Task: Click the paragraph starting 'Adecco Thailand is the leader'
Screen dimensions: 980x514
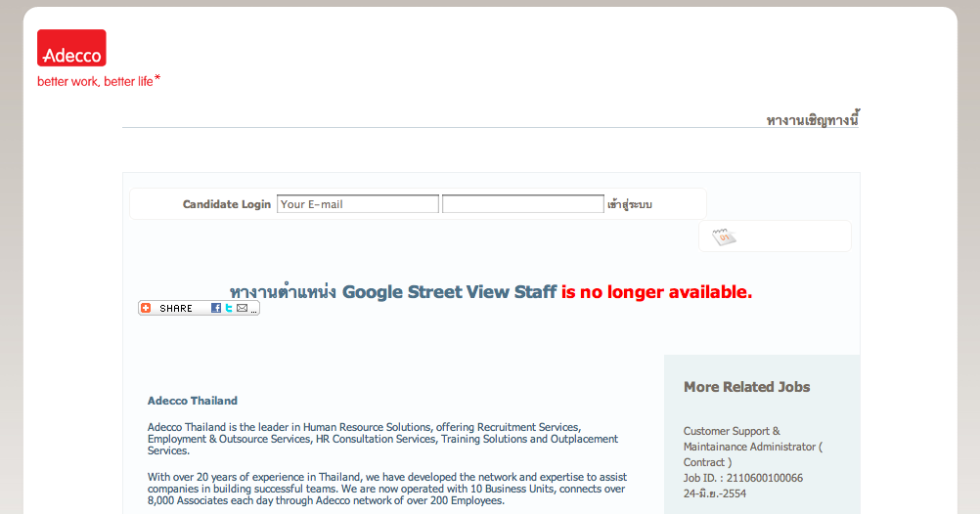Action: pyautogui.click(x=382, y=439)
